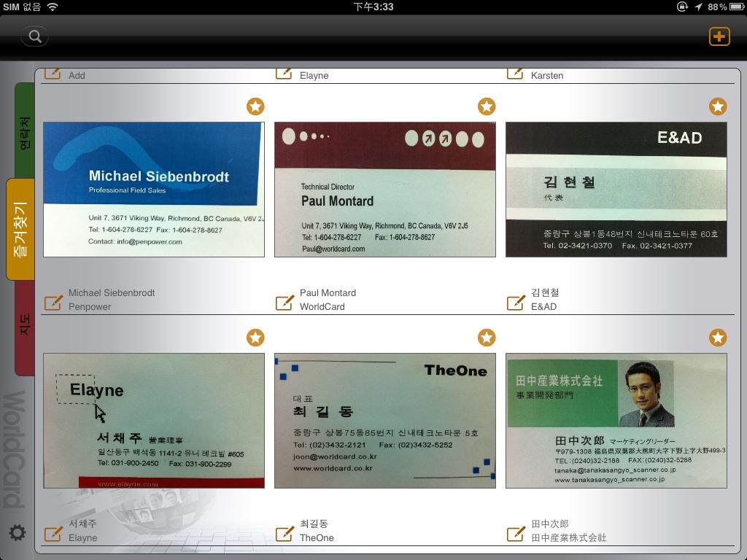Remove favorite star from TheOne card
The height and width of the screenshot is (560, 747).
tap(487, 338)
